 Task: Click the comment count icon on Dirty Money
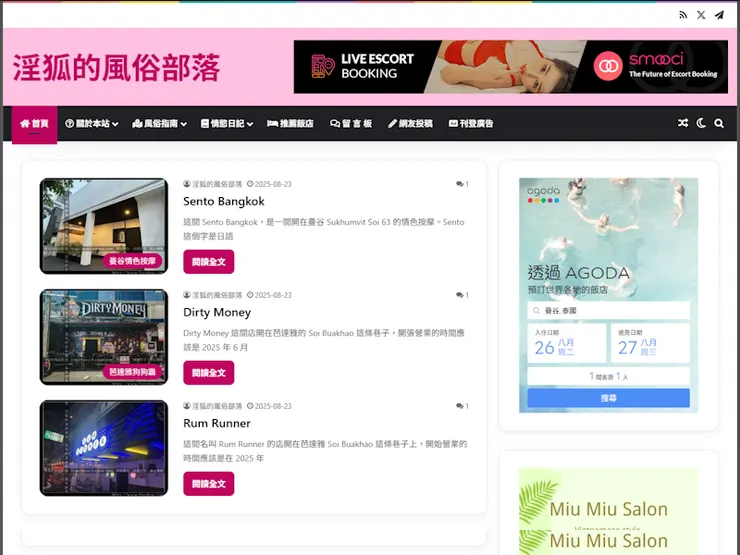(462, 295)
